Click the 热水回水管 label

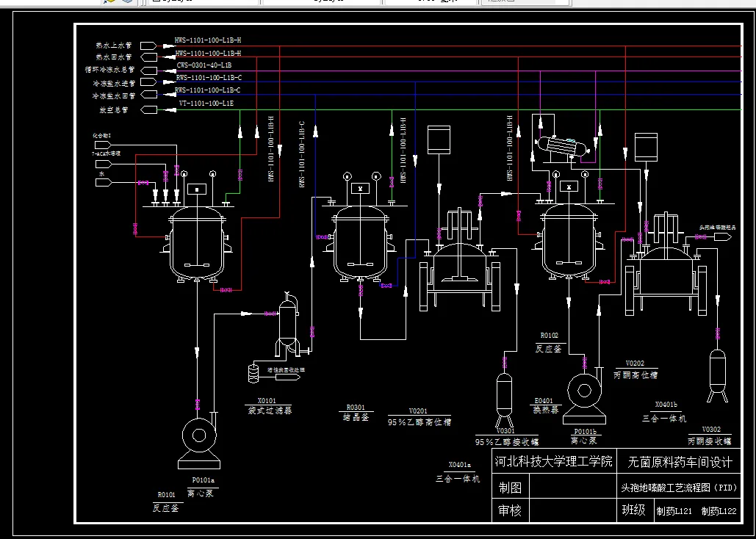pos(113,57)
